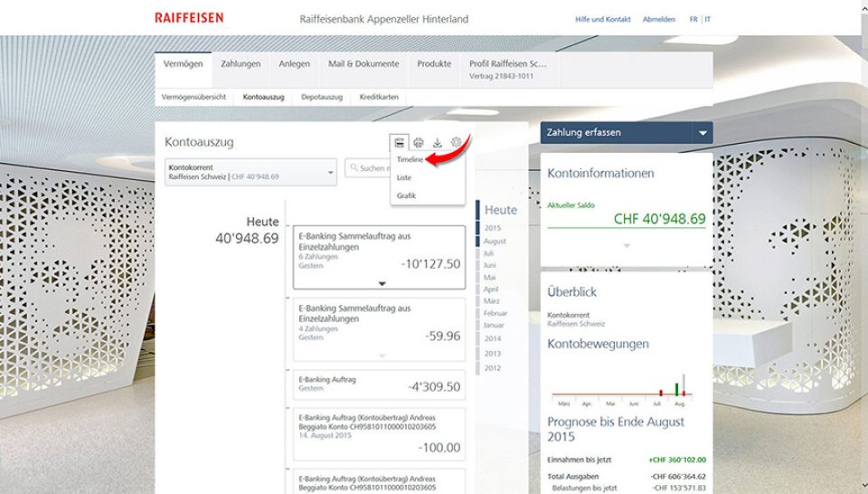Open the settings gear in Kontoauszug
The width and height of the screenshot is (868, 494).
[x=458, y=142]
